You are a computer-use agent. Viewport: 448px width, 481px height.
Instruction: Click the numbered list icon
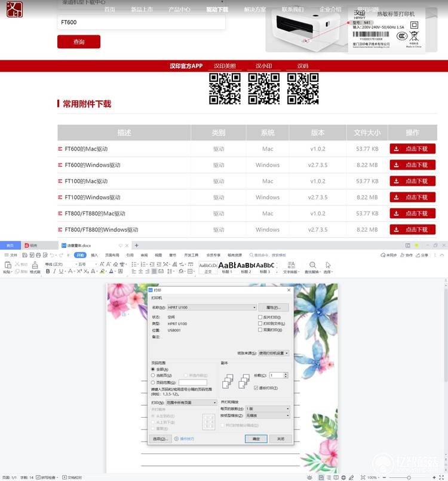143,264
